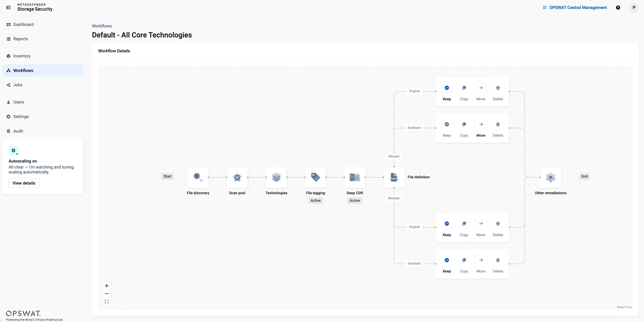Select the File tagging tag icon
644x322 pixels.
click(315, 177)
